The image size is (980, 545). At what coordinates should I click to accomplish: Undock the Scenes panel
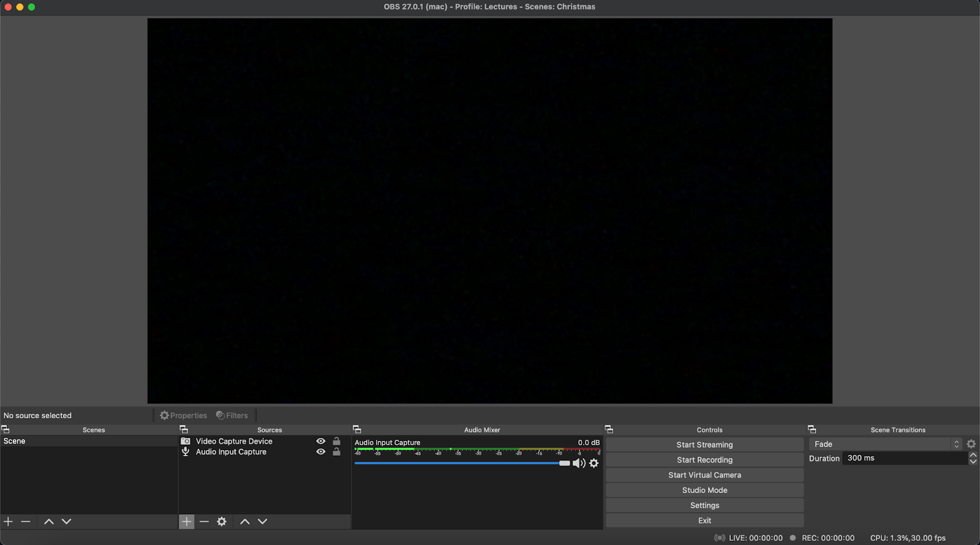[6, 429]
